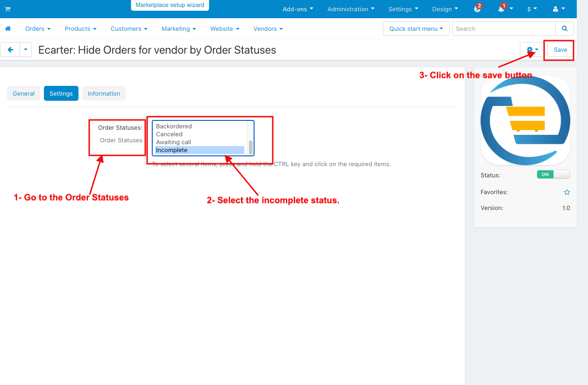This screenshot has width=588, height=385.
Task: Click the shopping cart icon in top bar
Action: coord(7,9)
